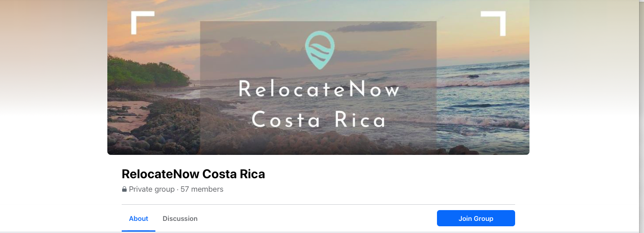Click the lock icon beside Private group
This screenshot has width=644, height=233.
click(124, 189)
